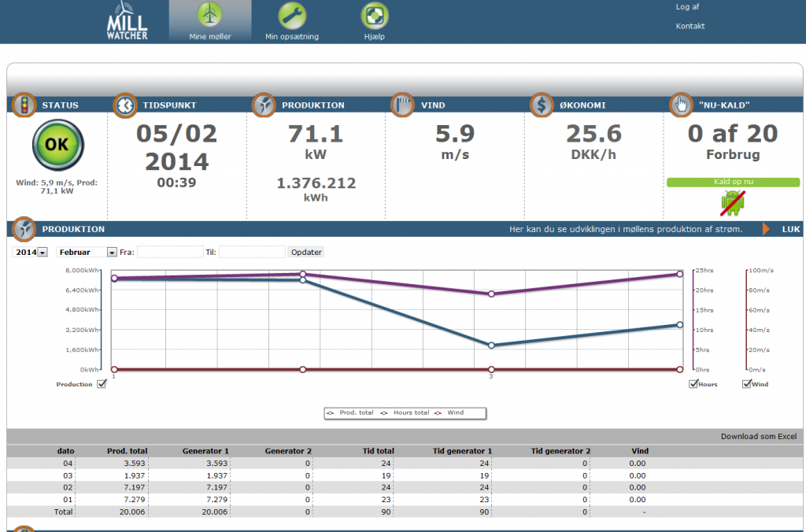This screenshot has width=806, height=532.
Task: Click the Tid generator 2 column header
Action: (560, 451)
